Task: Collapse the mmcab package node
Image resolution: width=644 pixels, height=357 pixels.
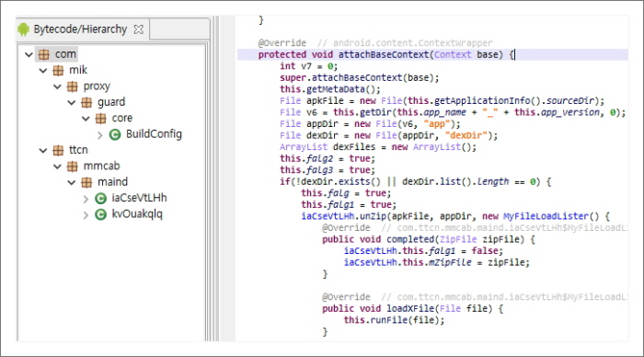Action: click(57, 167)
